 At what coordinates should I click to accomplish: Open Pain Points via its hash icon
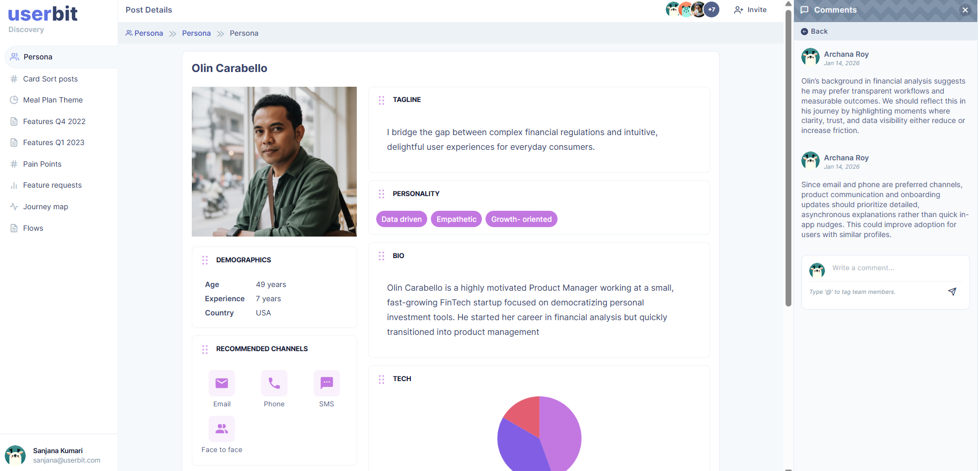14,164
